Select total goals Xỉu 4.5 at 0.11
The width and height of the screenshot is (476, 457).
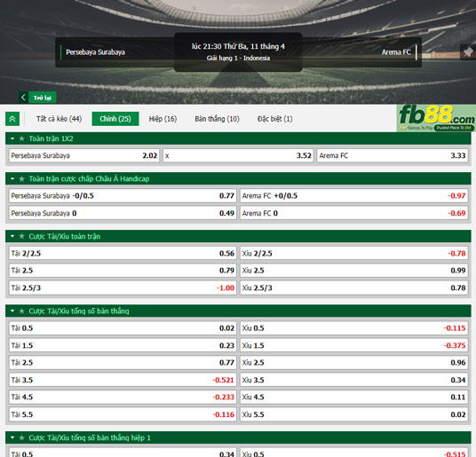pyautogui.click(x=354, y=398)
